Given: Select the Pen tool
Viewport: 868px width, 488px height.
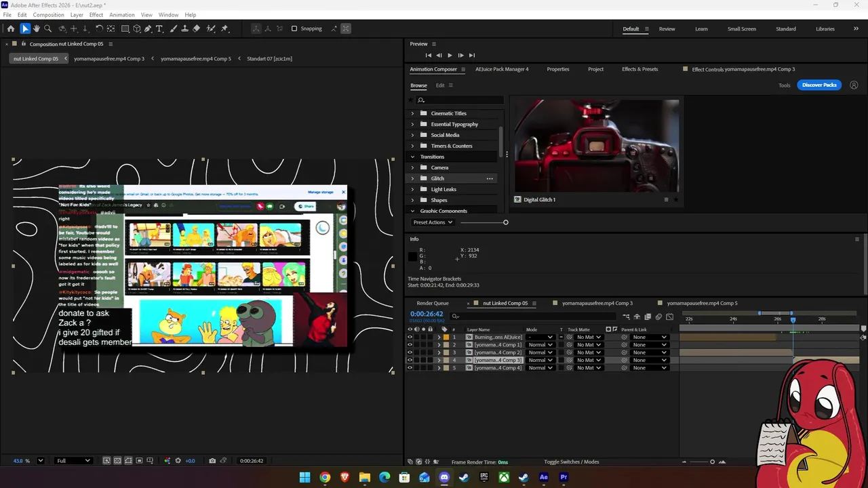Looking at the screenshot, I should pyautogui.click(x=149, y=28).
